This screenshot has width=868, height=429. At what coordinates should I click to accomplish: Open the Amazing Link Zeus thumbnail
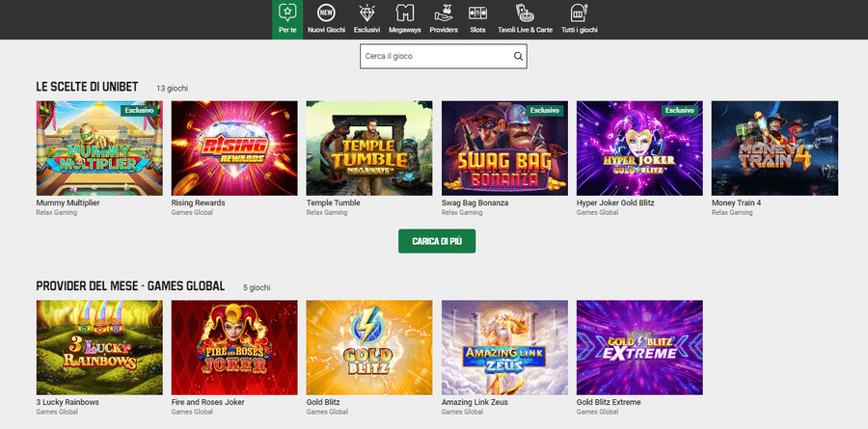[x=504, y=348]
